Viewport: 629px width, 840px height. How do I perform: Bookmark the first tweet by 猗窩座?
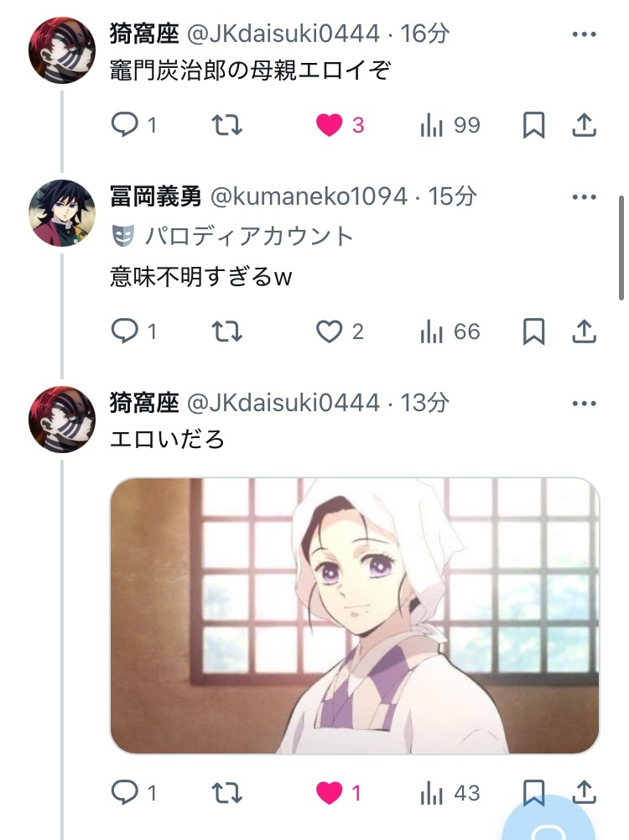coord(533,125)
